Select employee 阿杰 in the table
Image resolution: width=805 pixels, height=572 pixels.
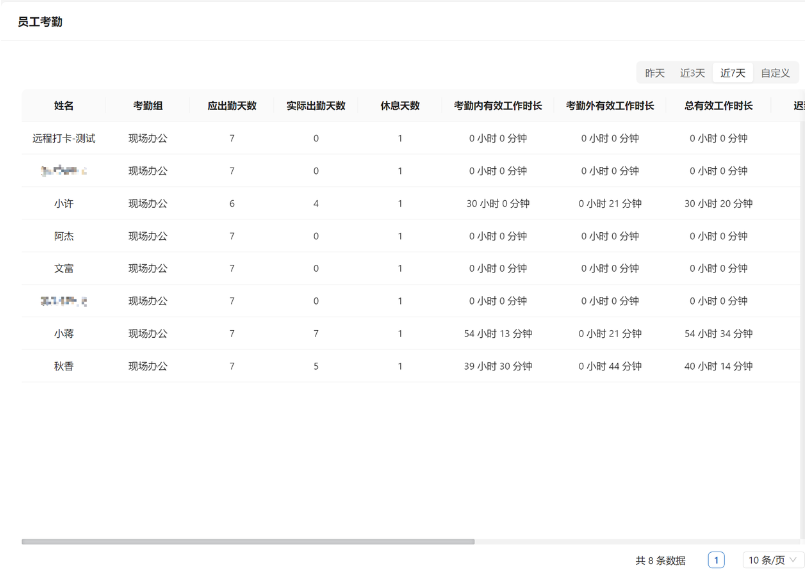pyautogui.click(x=64, y=236)
